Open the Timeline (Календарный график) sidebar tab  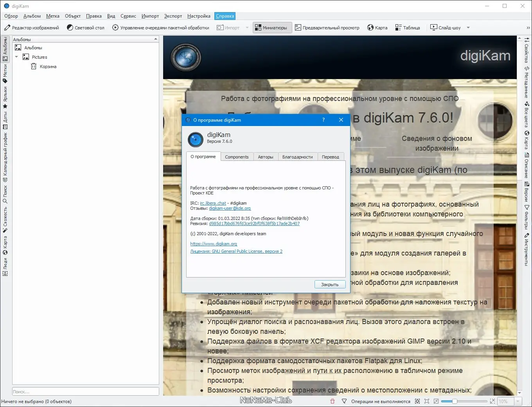(5, 157)
